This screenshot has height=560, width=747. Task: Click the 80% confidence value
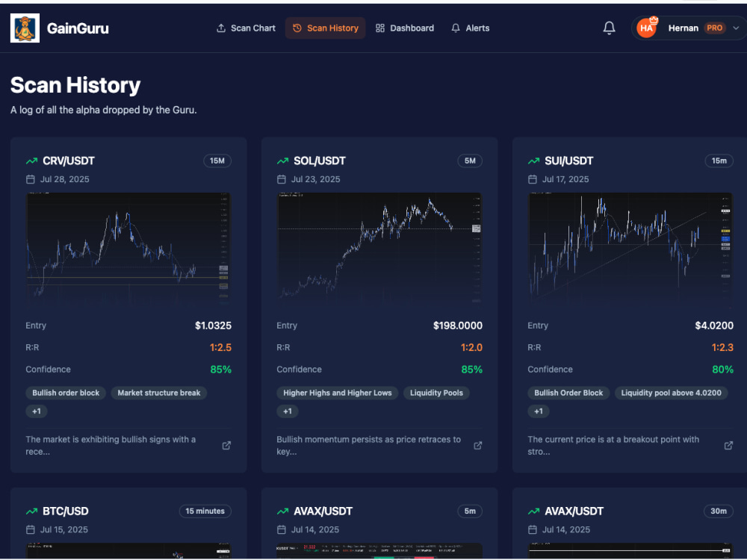722,370
